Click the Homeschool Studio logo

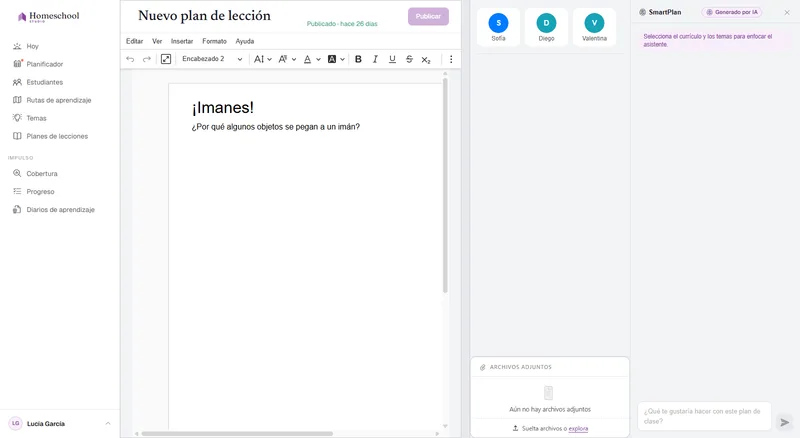point(48,17)
